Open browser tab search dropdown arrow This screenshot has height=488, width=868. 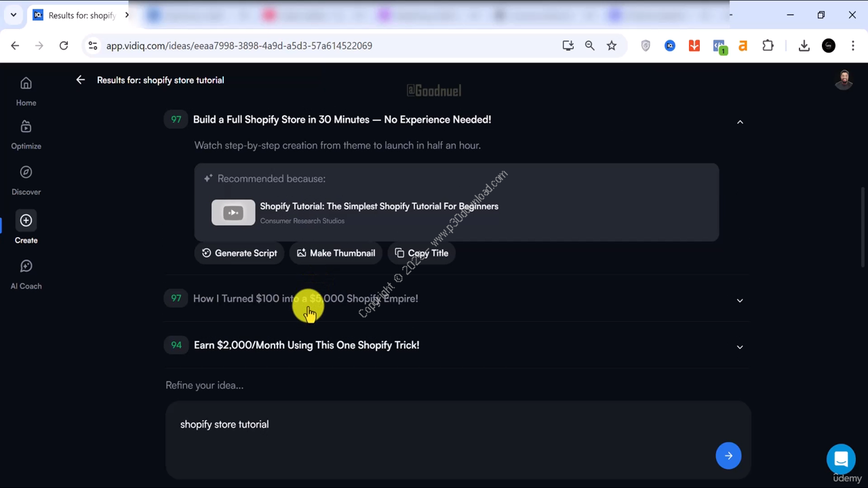point(13,15)
